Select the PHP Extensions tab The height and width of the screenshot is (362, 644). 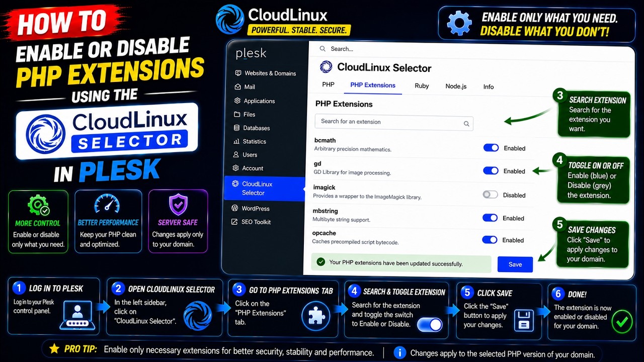373,85
